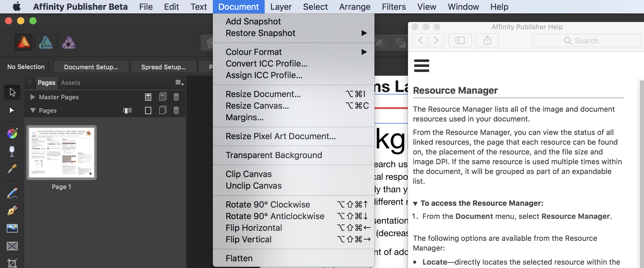The width and height of the screenshot is (644, 268).
Task: Choose Clip Canvas menu item
Action: click(x=294, y=174)
